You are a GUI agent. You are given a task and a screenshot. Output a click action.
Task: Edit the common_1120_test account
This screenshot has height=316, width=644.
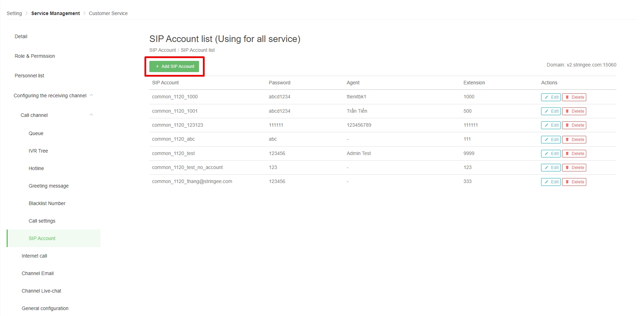pos(551,154)
